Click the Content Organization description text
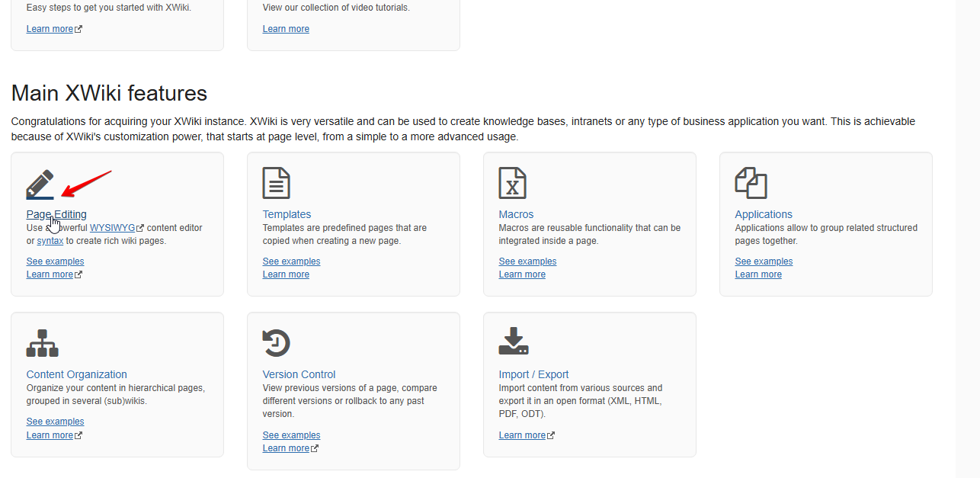Screen dimensions: 980x478 coord(116,394)
